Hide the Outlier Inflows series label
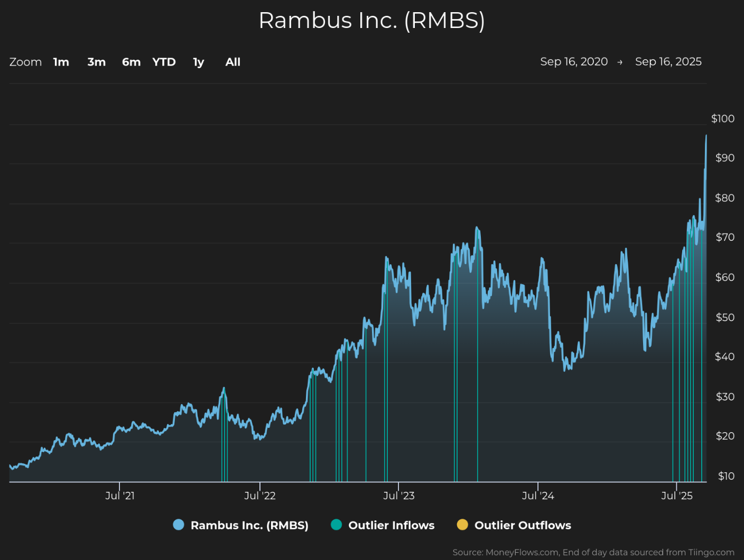The width and height of the screenshot is (744, 560). [x=392, y=525]
